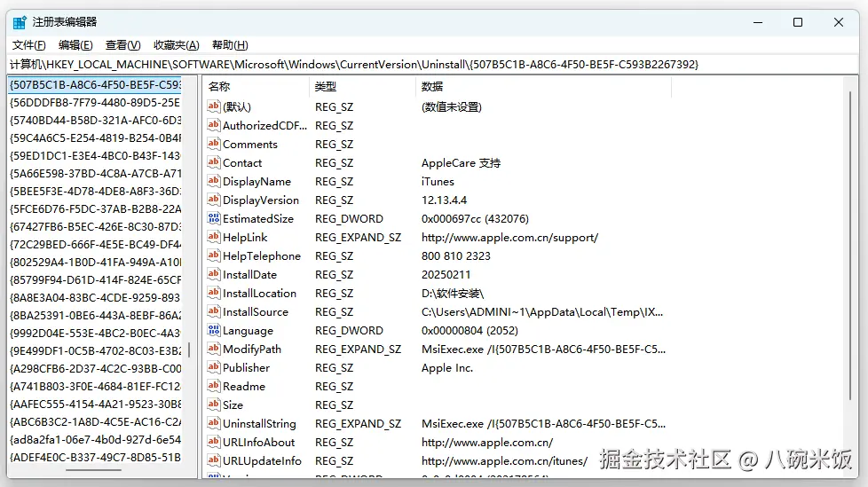868x487 pixels.
Task: Select the {72C29BED-666F-4E5E key
Action: coord(95,244)
